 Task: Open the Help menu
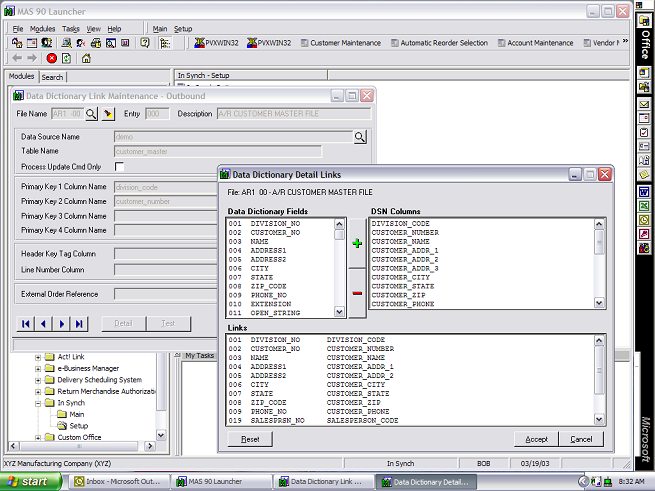[114, 29]
